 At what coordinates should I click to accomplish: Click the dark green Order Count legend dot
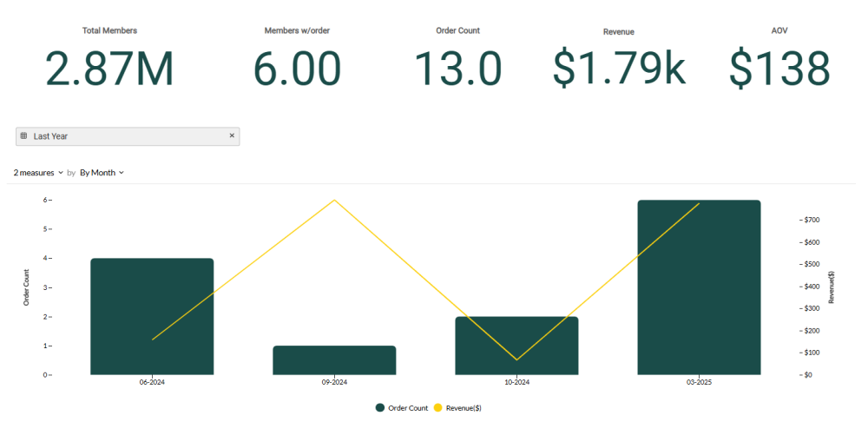(380, 407)
